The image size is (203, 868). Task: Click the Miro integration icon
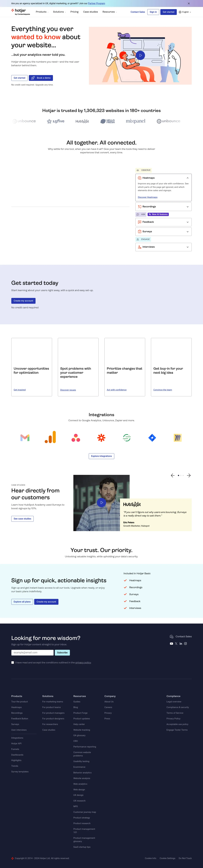click(178, 438)
